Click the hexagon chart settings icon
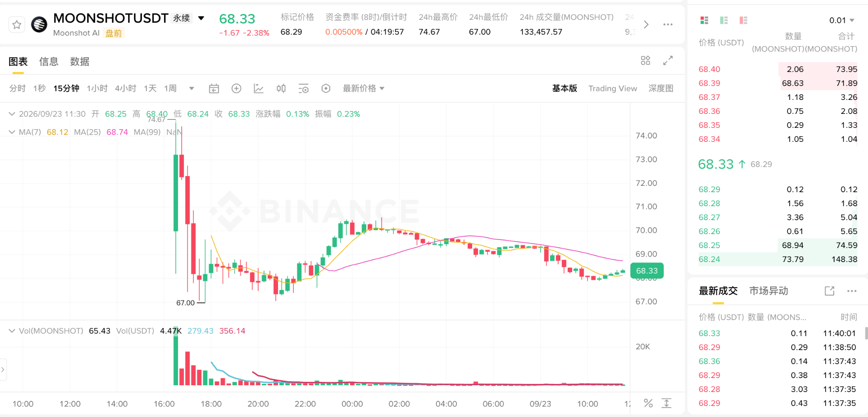This screenshot has width=868, height=417. [326, 88]
